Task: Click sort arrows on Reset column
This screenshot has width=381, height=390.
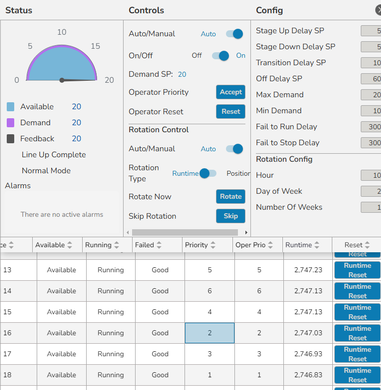Action: click(367, 245)
